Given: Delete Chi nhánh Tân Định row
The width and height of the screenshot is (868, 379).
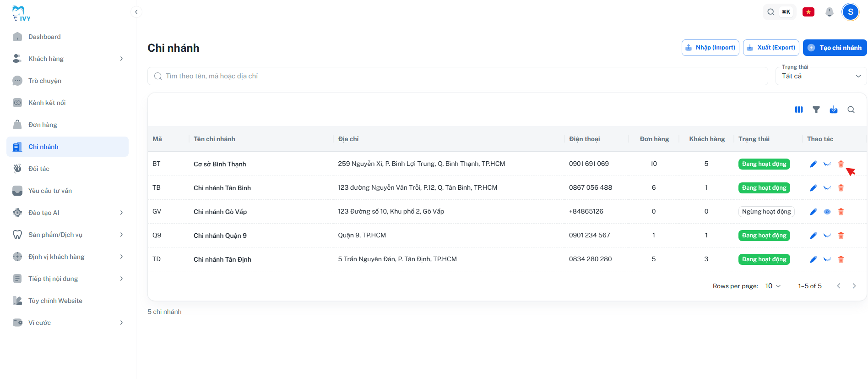Looking at the screenshot, I should 841,259.
